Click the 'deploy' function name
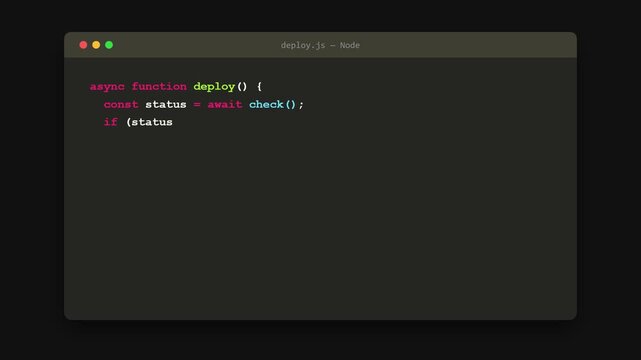Viewport: 641px width, 360px height. (x=214, y=87)
